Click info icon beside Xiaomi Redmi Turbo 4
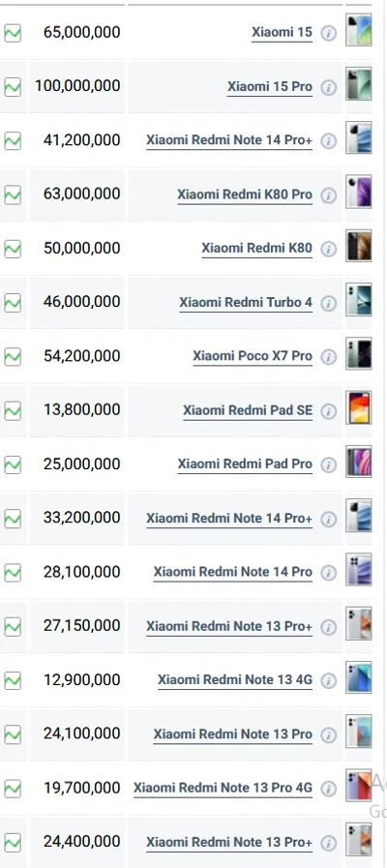This screenshot has height=868, width=387. click(328, 303)
